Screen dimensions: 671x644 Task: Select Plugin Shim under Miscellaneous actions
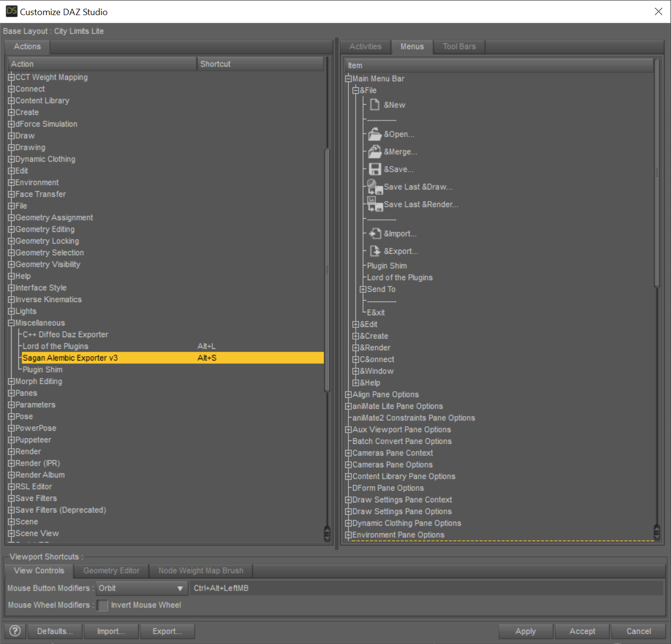(x=42, y=370)
